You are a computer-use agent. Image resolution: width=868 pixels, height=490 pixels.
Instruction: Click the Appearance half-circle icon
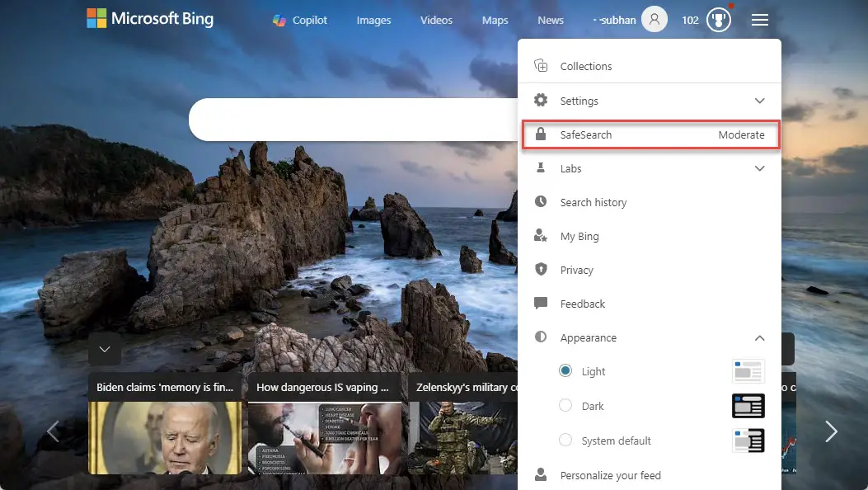[541, 337]
